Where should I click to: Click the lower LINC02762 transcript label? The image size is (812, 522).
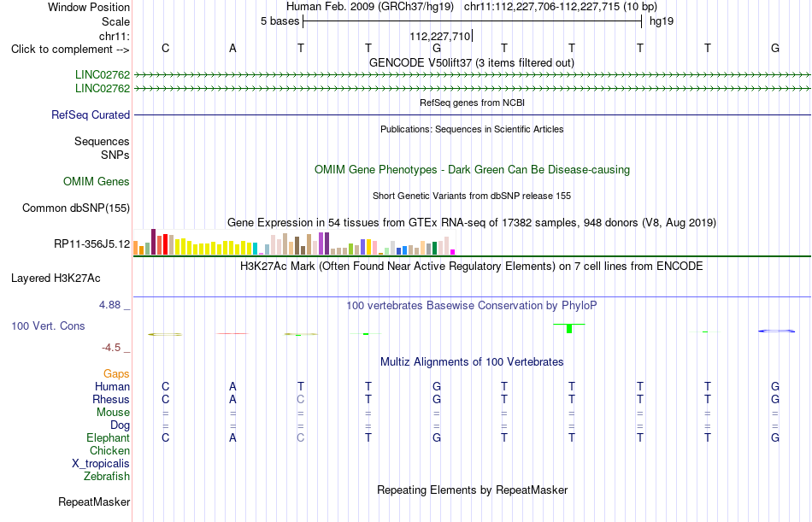click(x=103, y=89)
